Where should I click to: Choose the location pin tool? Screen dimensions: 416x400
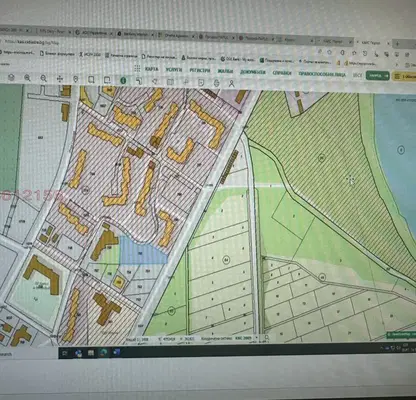coord(76,79)
